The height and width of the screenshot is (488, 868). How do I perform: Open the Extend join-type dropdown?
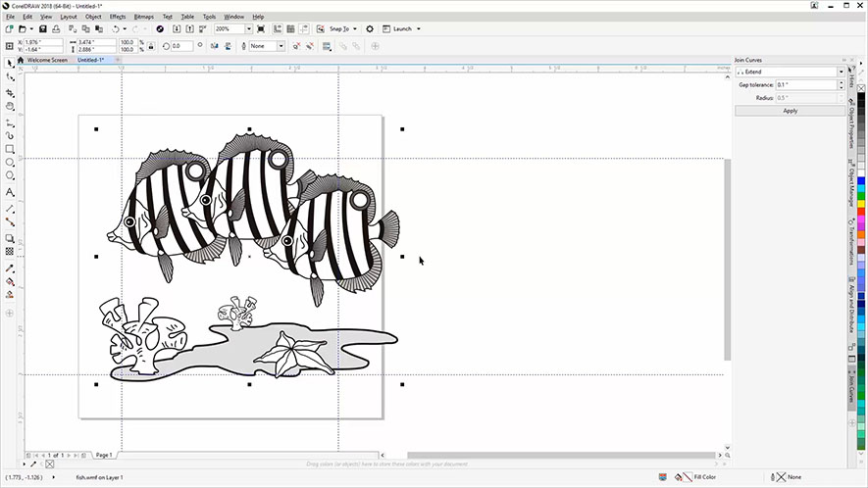pos(840,72)
